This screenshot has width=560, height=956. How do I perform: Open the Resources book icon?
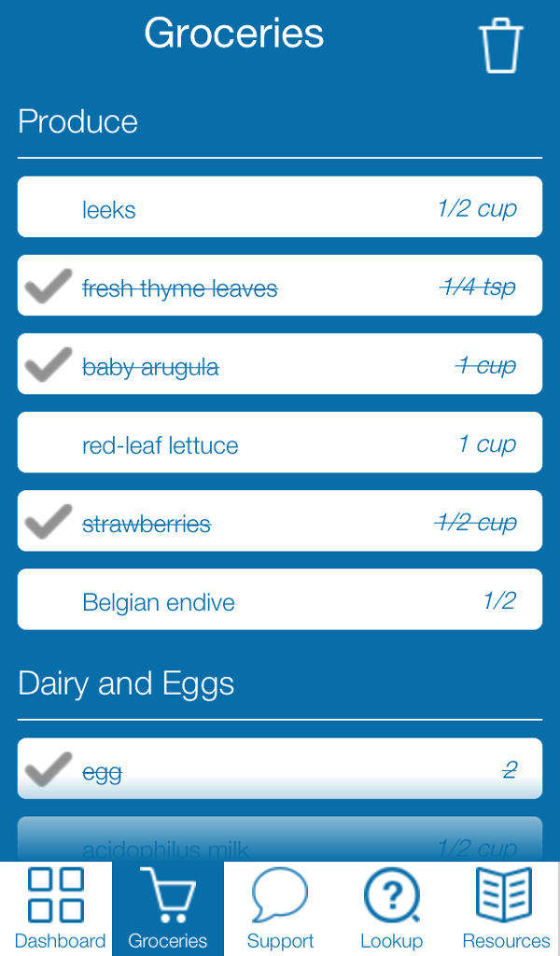point(505,894)
